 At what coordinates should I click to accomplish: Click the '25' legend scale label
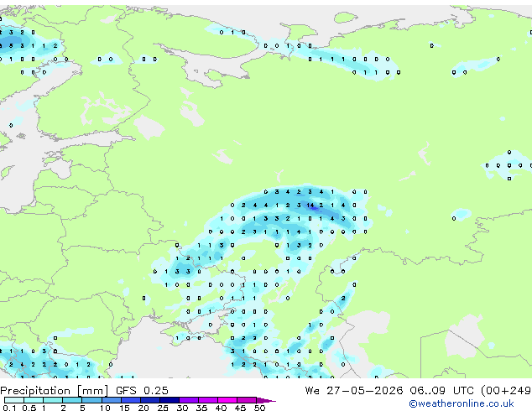pos(163,408)
